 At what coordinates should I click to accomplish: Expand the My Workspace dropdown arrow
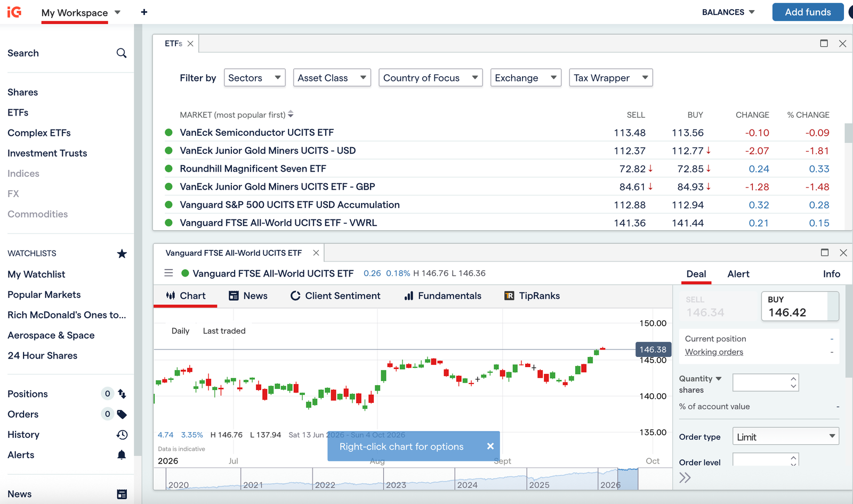[x=117, y=12]
